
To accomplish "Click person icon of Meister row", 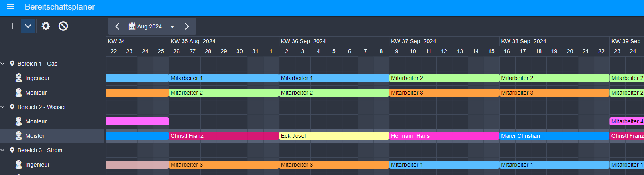I will click(18, 136).
